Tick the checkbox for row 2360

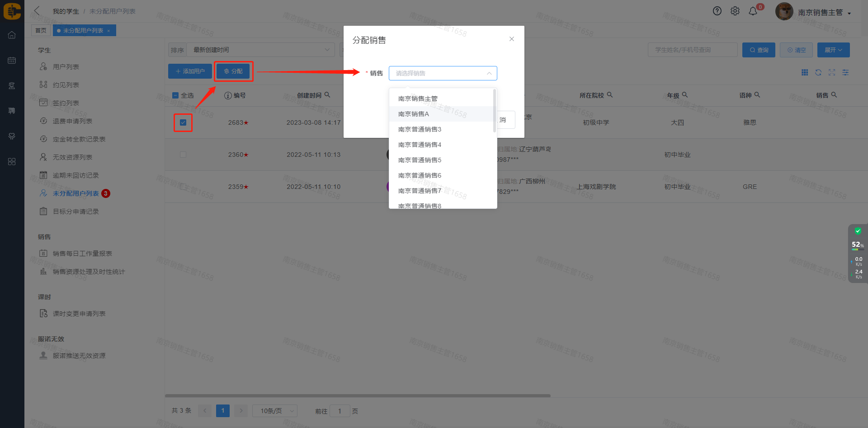[183, 155]
